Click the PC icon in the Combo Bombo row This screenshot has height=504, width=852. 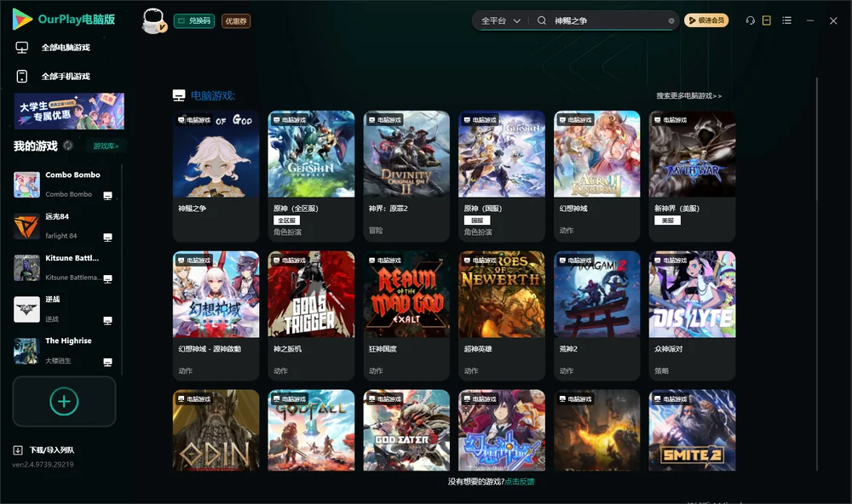click(107, 196)
